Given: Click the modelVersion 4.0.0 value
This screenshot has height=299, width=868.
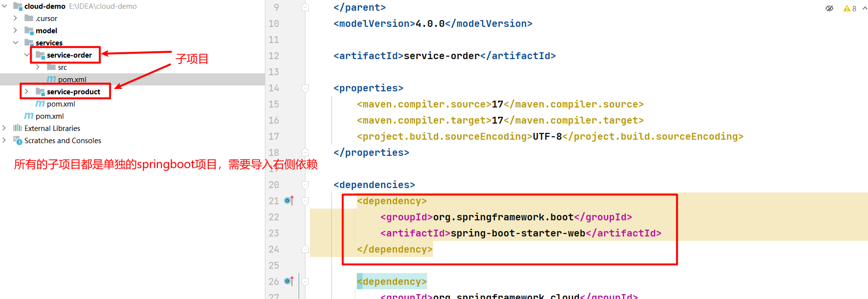Looking at the screenshot, I should coord(430,23).
